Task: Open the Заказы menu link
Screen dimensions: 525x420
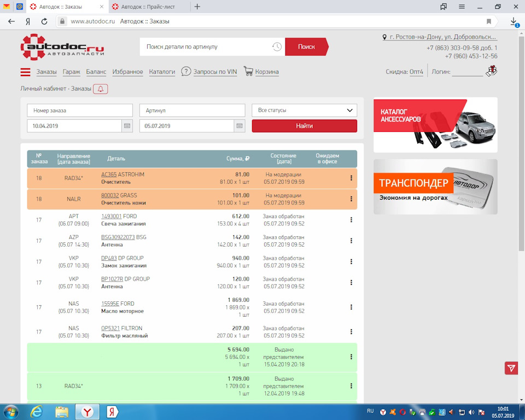Action: (46, 72)
